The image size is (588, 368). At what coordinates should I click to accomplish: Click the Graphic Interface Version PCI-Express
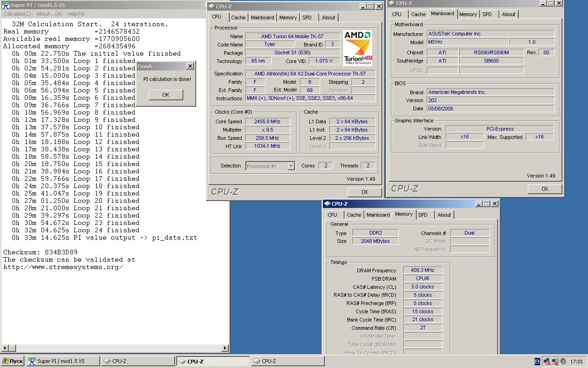pos(500,129)
